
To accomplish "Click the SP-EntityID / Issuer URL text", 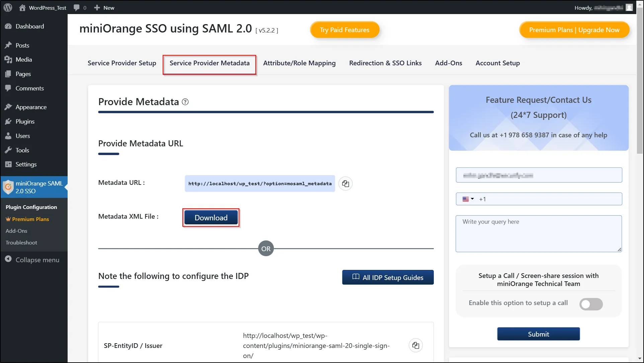I will [316, 346].
